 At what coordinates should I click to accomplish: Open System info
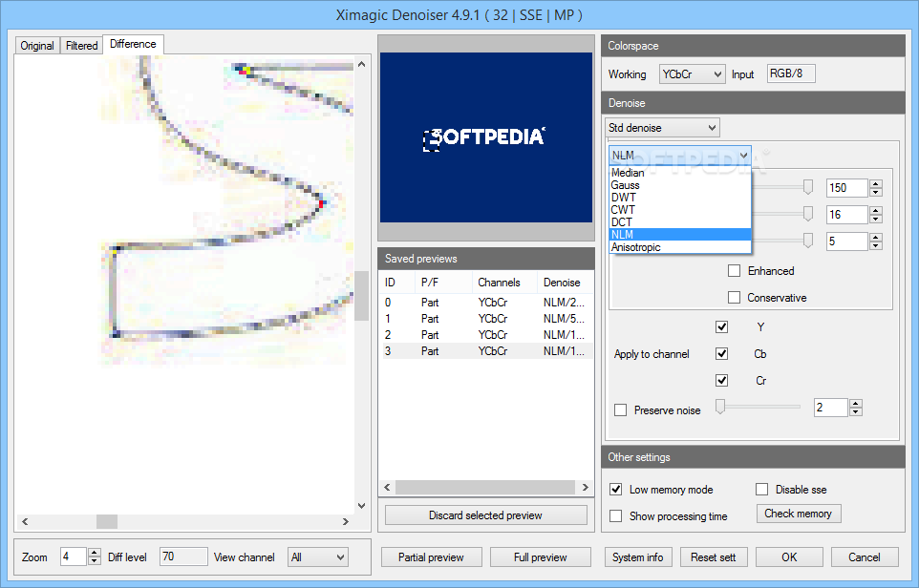tap(638, 557)
